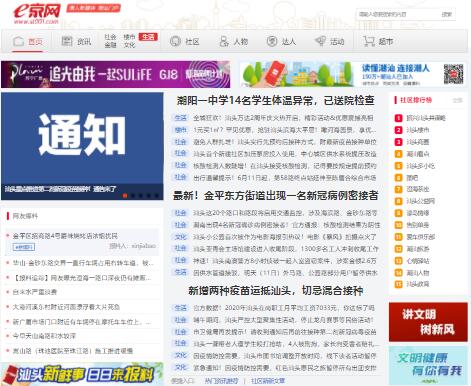This screenshot has width=471, height=386.
Task: Click the megaphone icon beside 活动
Action: (320, 41)
